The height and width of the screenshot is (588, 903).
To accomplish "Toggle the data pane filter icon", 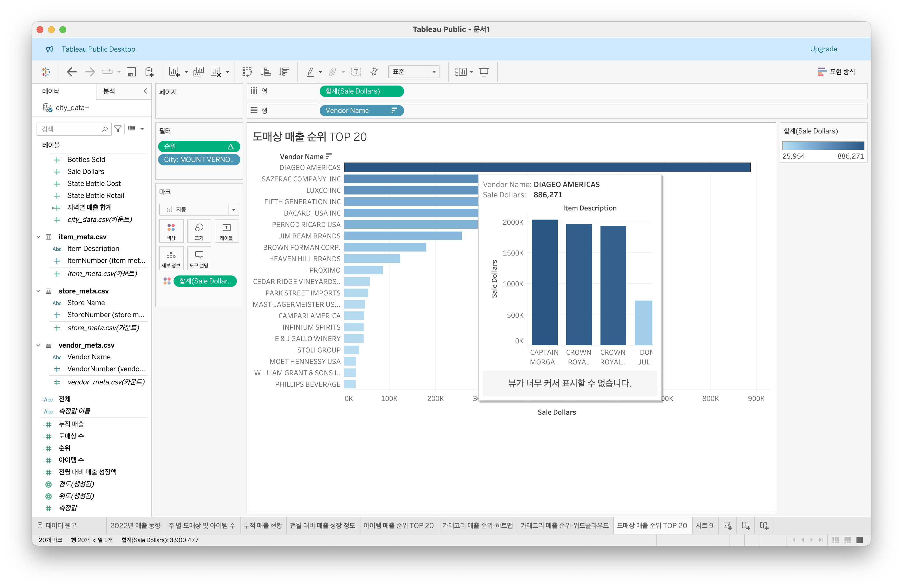I will point(118,129).
